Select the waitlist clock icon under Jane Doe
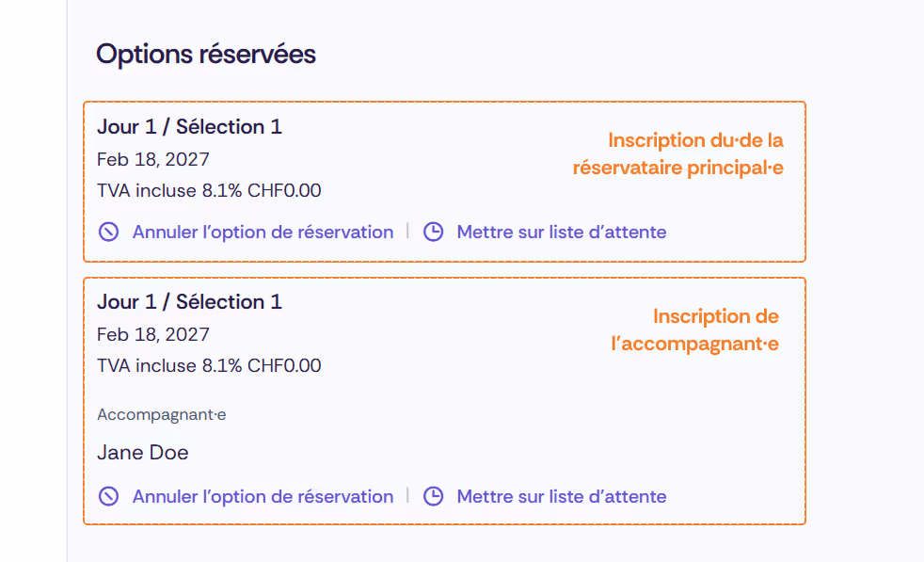This screenshot has height=562, width=924. pyautogui.click(x=434, y=496)
